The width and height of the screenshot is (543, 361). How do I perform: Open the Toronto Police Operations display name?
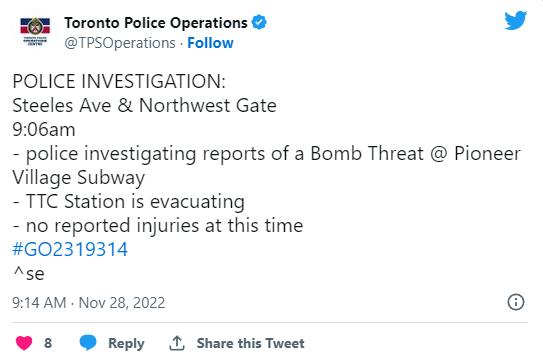(156, 23)
